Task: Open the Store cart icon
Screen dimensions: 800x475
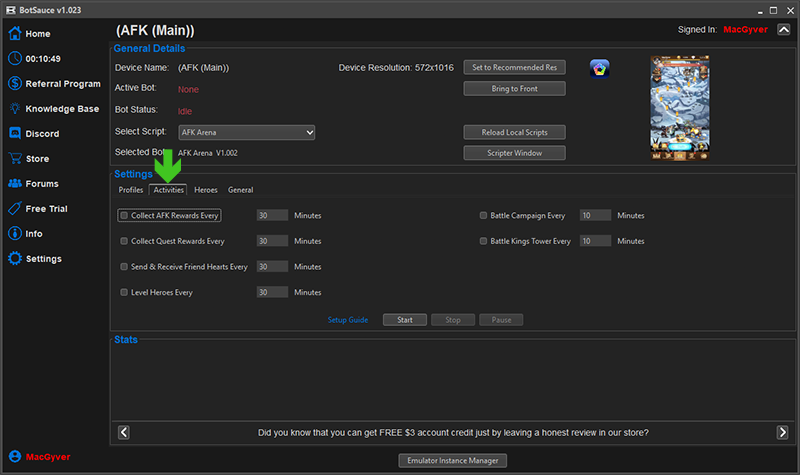Action: pyautogui.click(x=15, y=159)
